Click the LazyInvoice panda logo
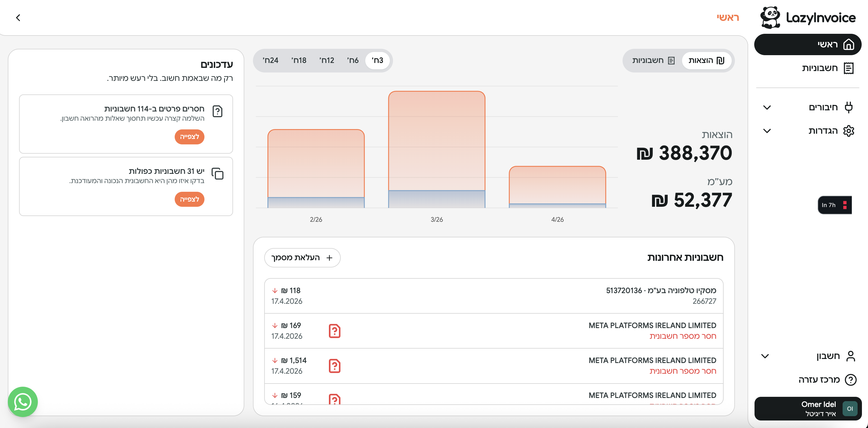 pyautogui.click(x=770, y=18)
